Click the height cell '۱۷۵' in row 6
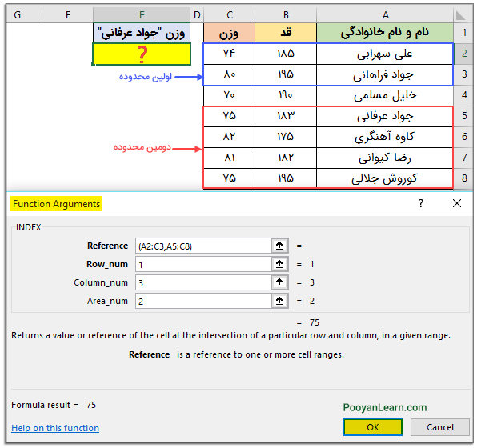The height and width of the screenshot is (448, 481). [286, 137]
